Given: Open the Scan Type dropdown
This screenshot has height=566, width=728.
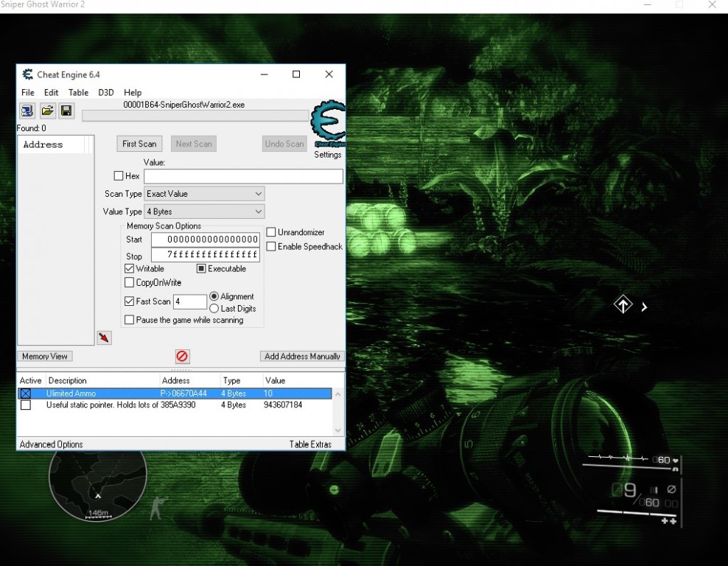Looking at the screenshot, I should click(x=204, y=194).
